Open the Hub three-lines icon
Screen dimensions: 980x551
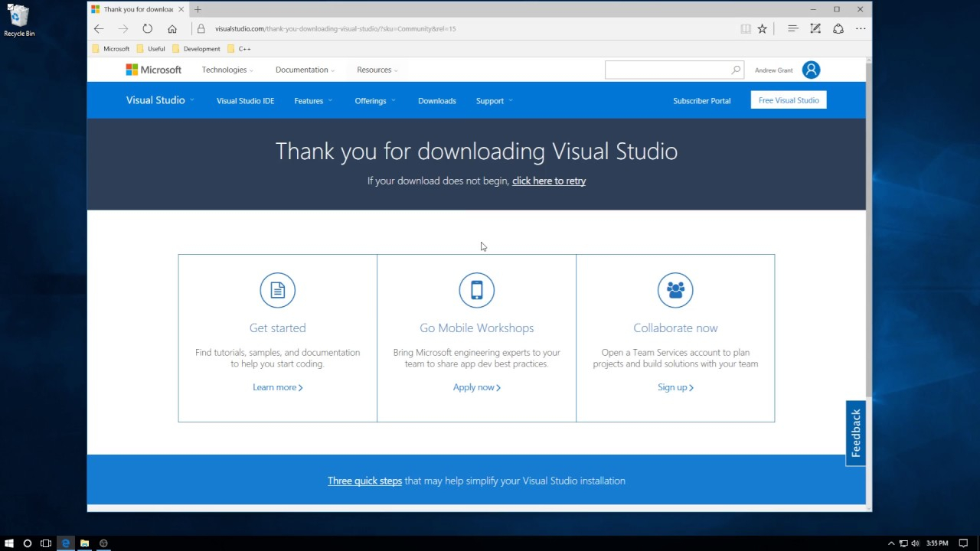[x=793, y=29]
